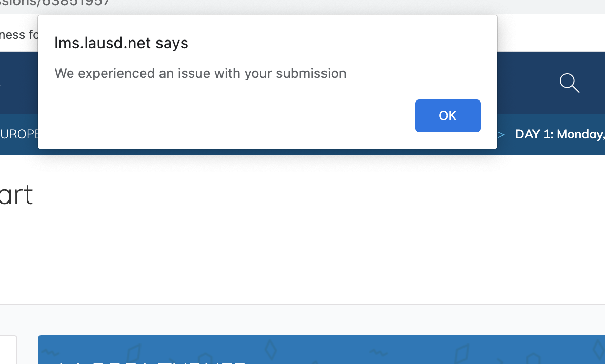Screen dimensions: 605x364
Task: Click the lms.lausd.net dialog title
Action: tap(121, 43)
